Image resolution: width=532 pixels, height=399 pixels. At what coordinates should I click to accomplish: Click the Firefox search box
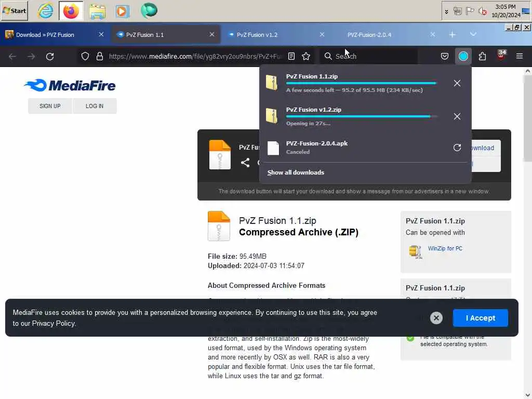tap(368, 56)
